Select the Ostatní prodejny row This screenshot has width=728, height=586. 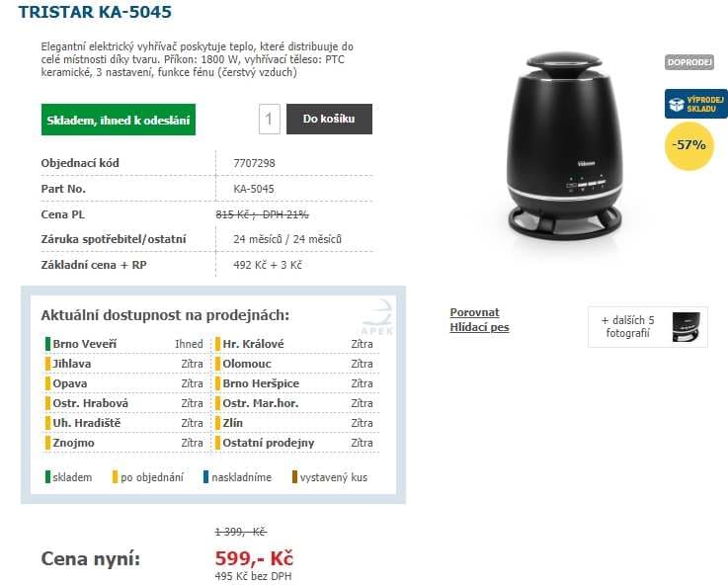294,443
